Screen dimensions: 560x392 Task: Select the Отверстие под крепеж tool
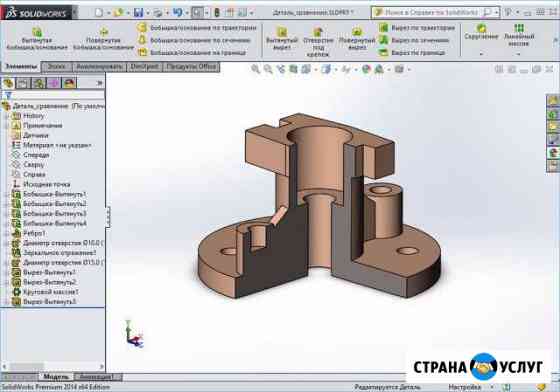point(318,42)
